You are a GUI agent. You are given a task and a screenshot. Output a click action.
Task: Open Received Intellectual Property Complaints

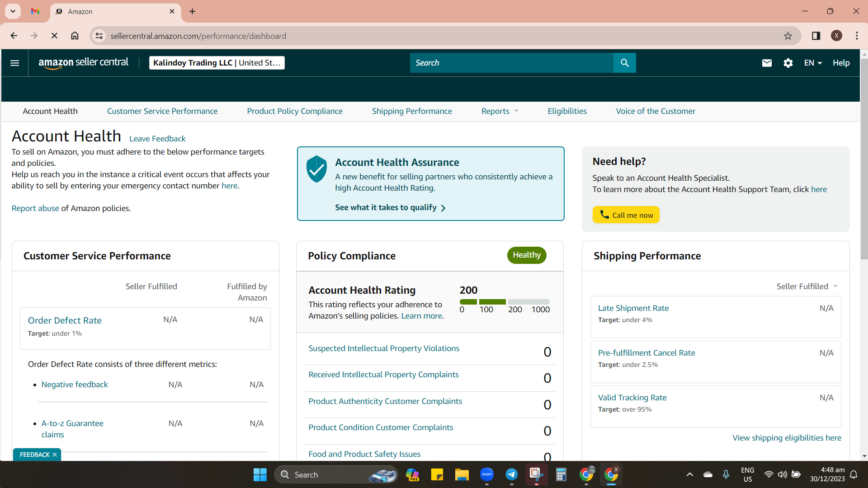(x=383, y=375)
